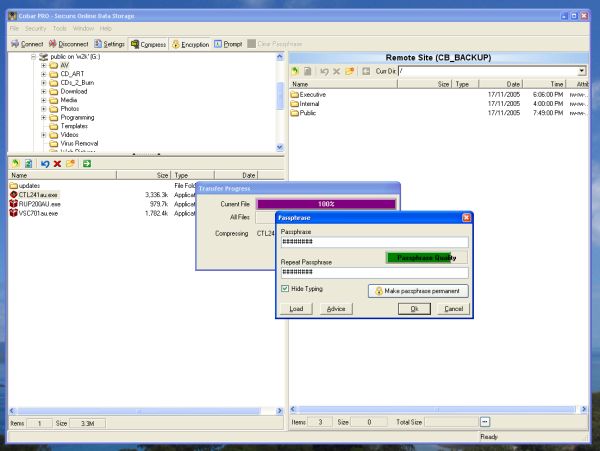Click the Prompt toolbar icon

tap(227, 44)
